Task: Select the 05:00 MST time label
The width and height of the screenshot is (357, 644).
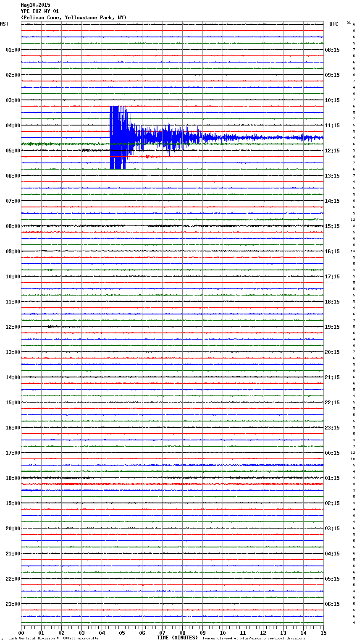Action: click(x=13, y=151)
